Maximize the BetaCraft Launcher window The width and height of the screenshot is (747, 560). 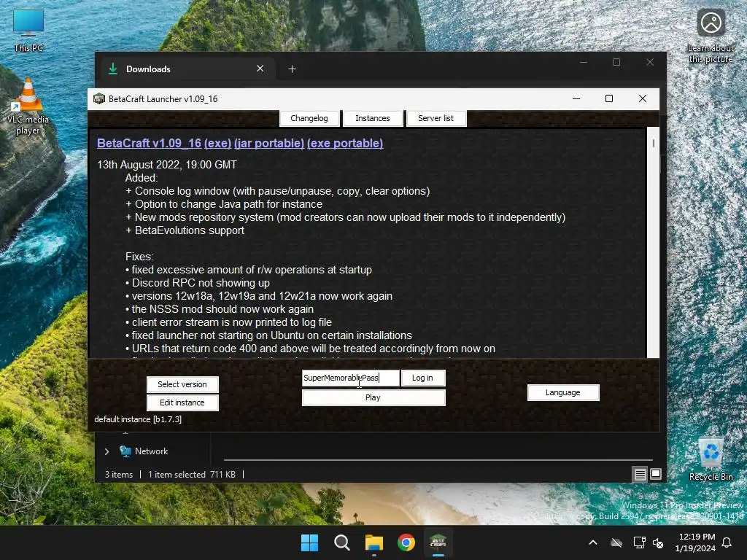(609, 98)
